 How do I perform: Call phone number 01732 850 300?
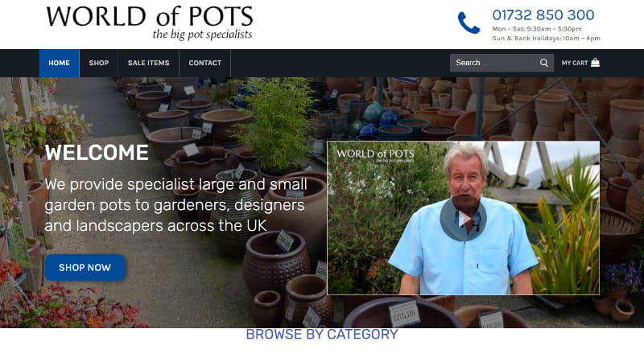pos(543,15)
